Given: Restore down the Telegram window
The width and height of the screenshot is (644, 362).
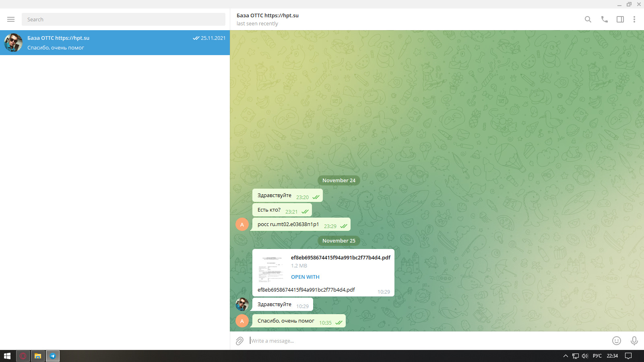Looking at the screenshot, I should point(629,4).
